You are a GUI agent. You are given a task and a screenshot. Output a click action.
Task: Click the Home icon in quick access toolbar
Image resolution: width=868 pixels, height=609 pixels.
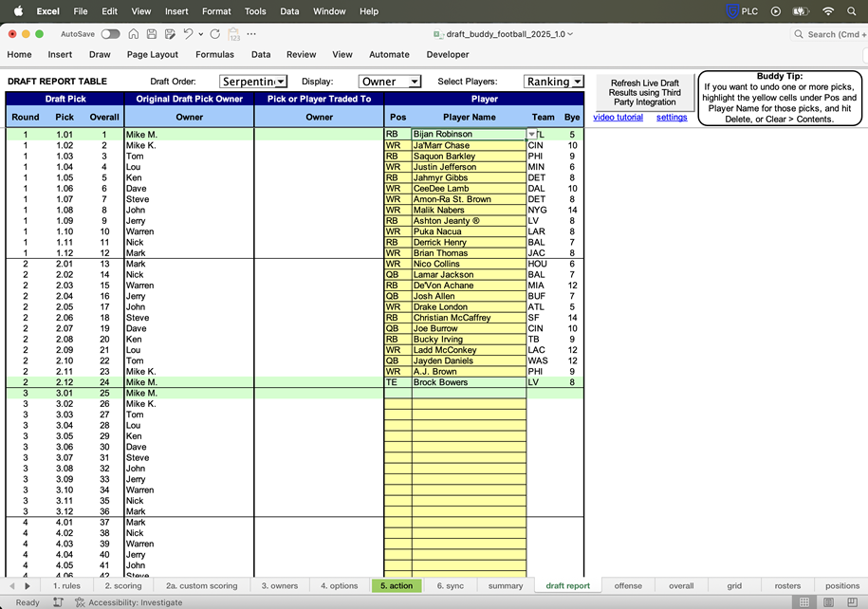[x=134, y=34]
